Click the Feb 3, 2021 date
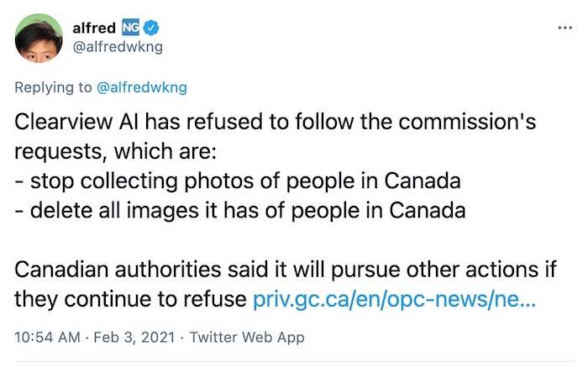This screenshot has height=367, width=588. point(134,337)
